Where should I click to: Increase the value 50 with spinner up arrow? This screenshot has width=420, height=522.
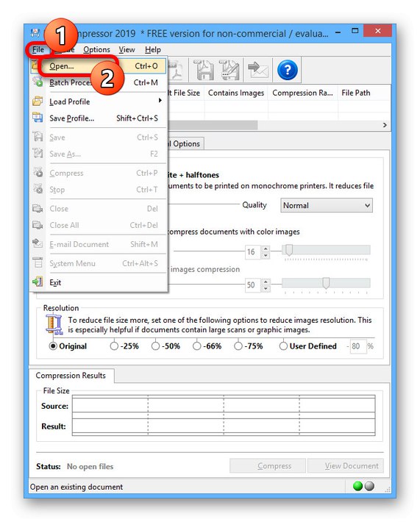266,282
